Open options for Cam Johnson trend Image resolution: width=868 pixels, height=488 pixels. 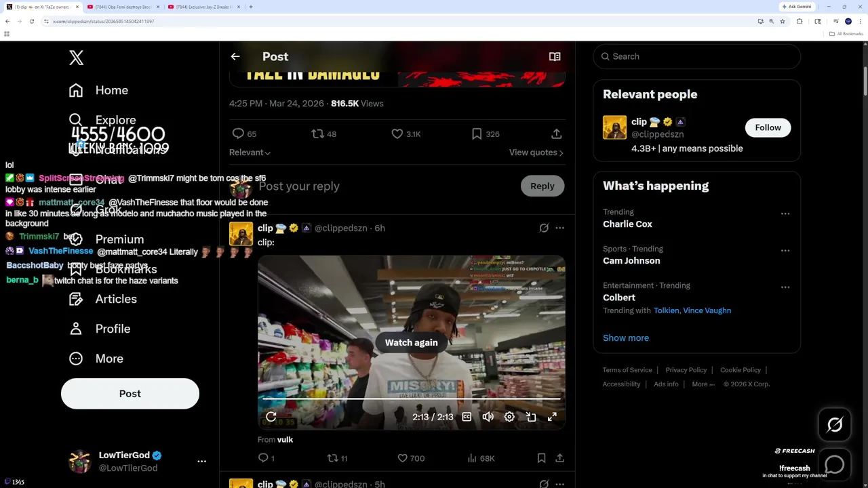(x=785, y=250)
